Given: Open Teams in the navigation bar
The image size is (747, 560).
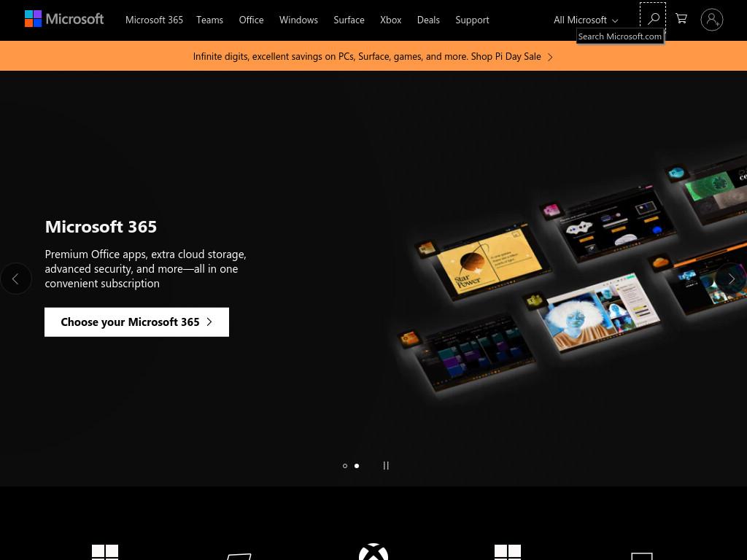Looking at the screenshot, I should [209, 20].
